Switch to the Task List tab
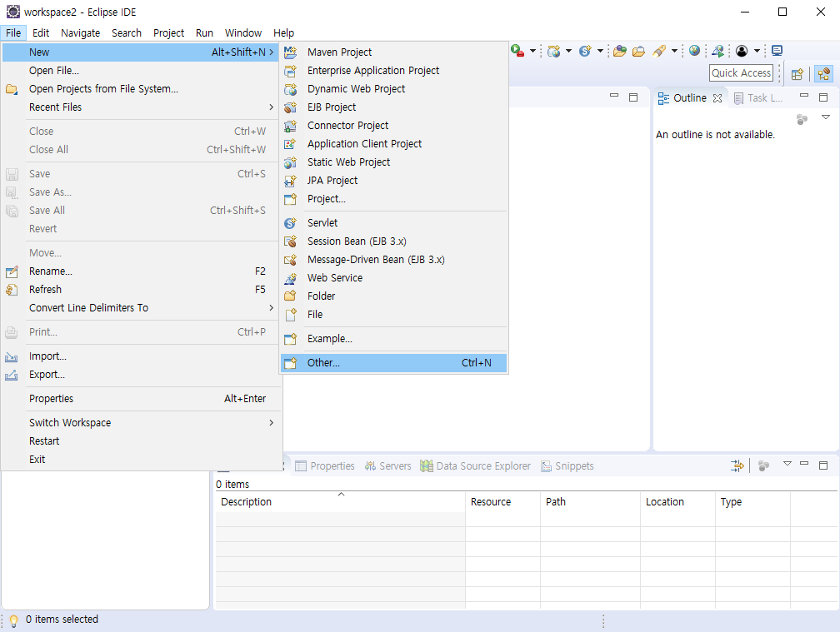This screenshot has height=632, width=840. pos(758,98)
